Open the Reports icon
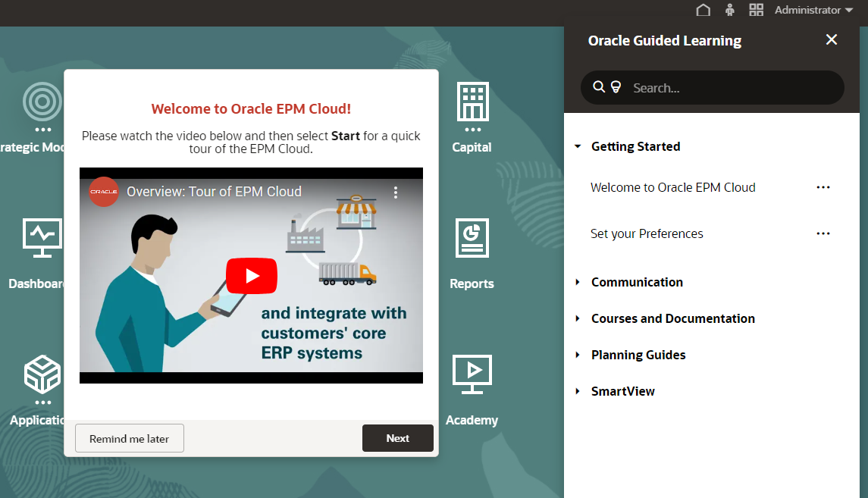 (x=472, y=238)
